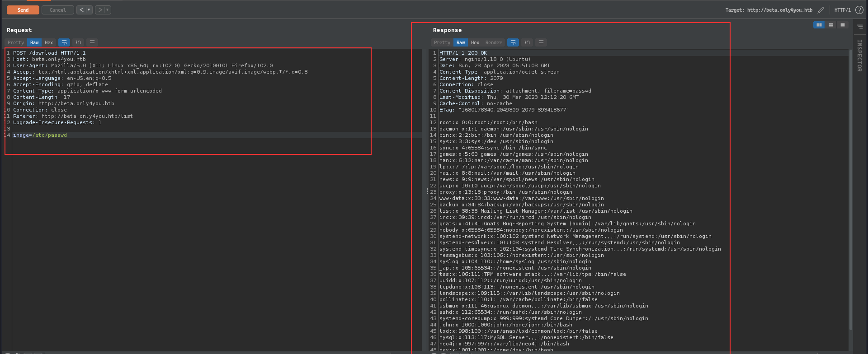The height and width of the screenshot is (354, 868).
Task: Click the 'Content-Length: 2079' response line
Action: tap(471, 78)
